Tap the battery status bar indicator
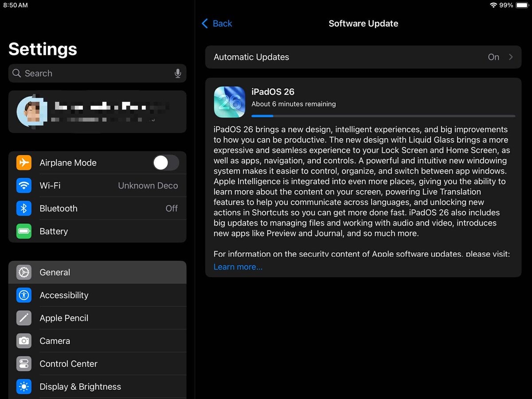The width and height of the screenshot is (532, 399). tap(522, 5)
